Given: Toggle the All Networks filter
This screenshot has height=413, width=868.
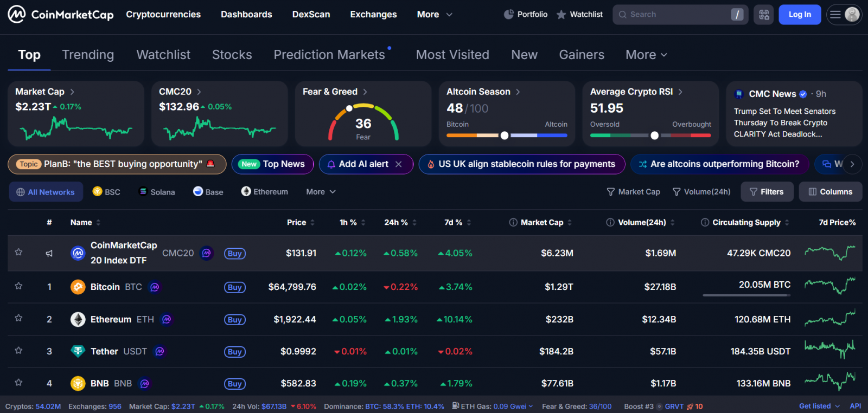Looking at the screenshot, I should (46, 192).
